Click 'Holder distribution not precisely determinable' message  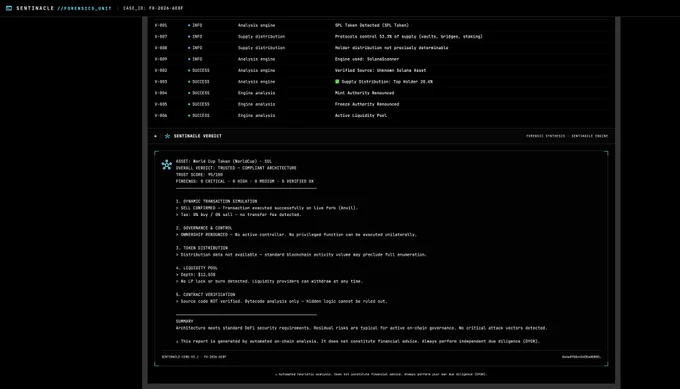(x=392, y=48)
